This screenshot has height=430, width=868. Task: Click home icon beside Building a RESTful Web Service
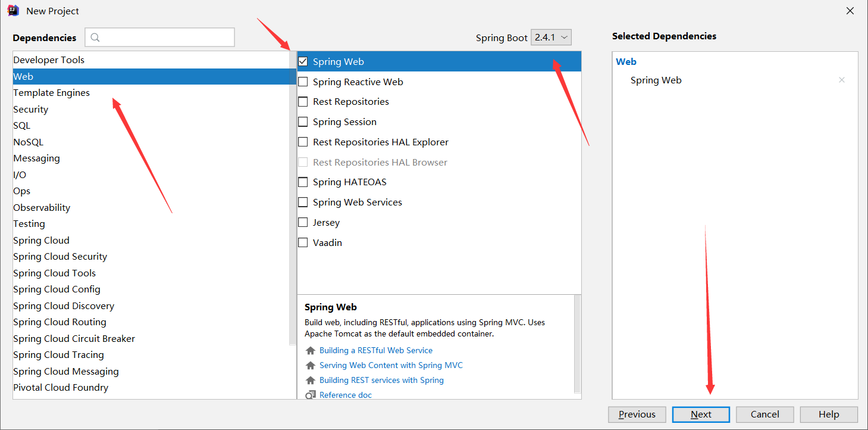pos(311,350)
